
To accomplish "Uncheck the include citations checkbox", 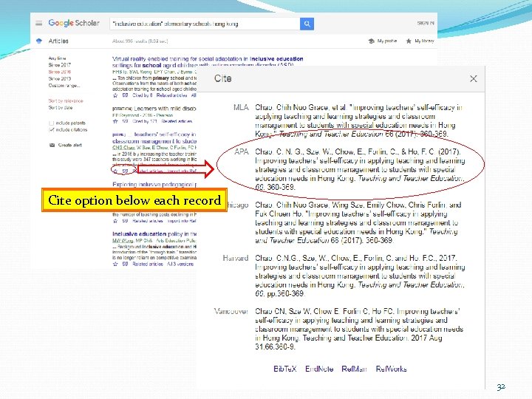I will [52, 130].
